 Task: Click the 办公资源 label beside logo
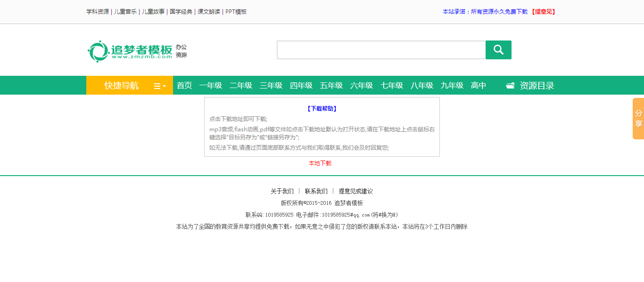pos(181,51)
